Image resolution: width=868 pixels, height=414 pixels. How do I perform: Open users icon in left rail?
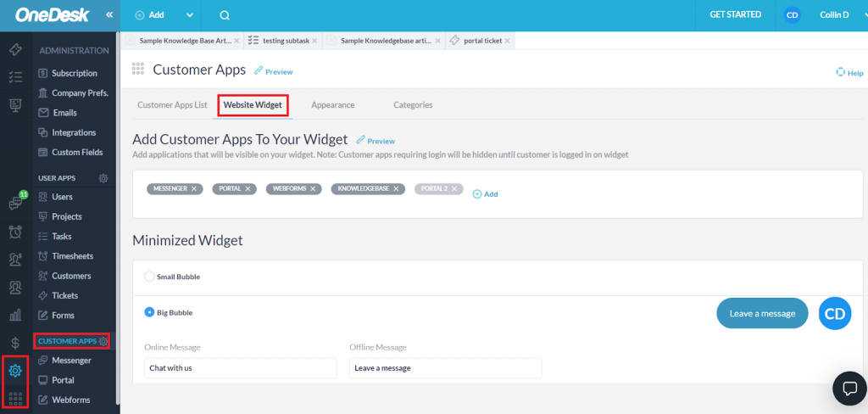15,287
